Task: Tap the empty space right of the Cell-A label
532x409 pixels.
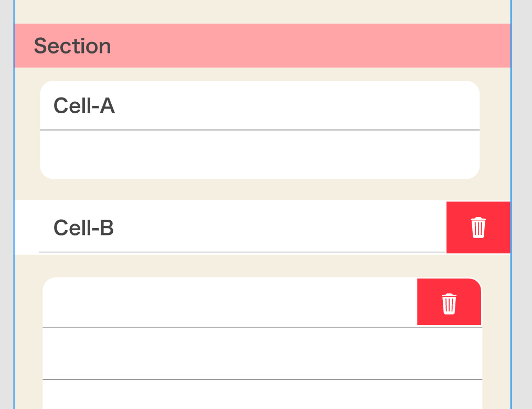Action: [x=294, y=106]
